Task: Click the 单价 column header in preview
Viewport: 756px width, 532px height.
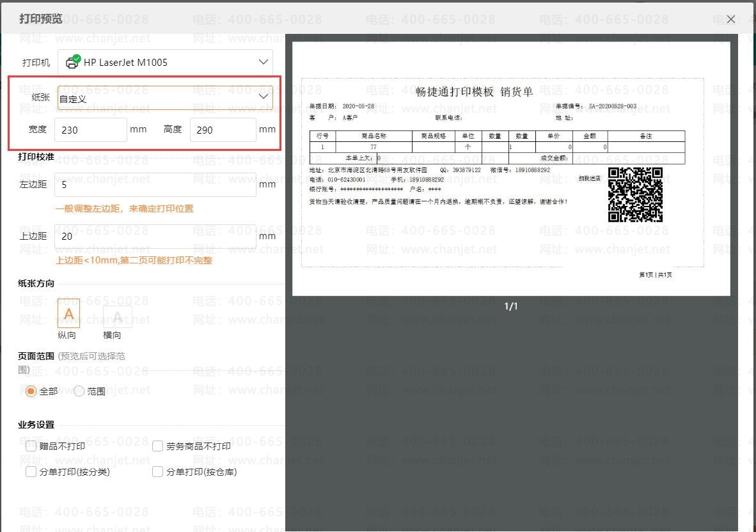Action: point(553,136)
